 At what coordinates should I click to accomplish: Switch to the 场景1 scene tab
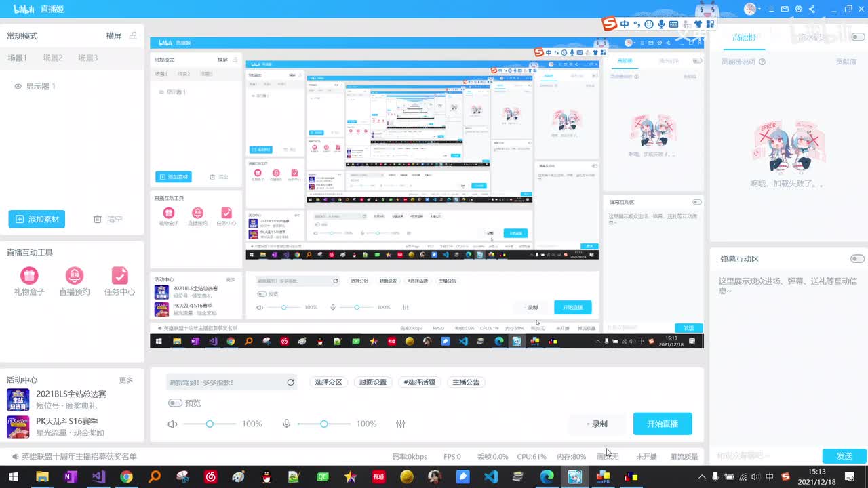18,58
